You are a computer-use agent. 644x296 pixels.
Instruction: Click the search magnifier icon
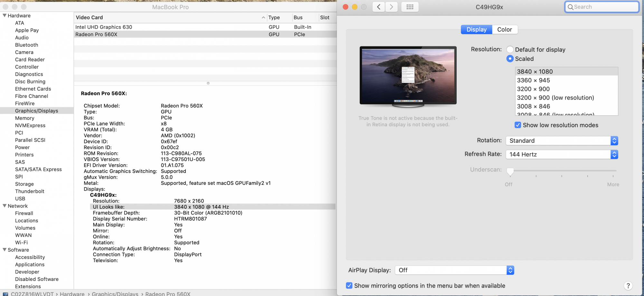pos(570,7)
